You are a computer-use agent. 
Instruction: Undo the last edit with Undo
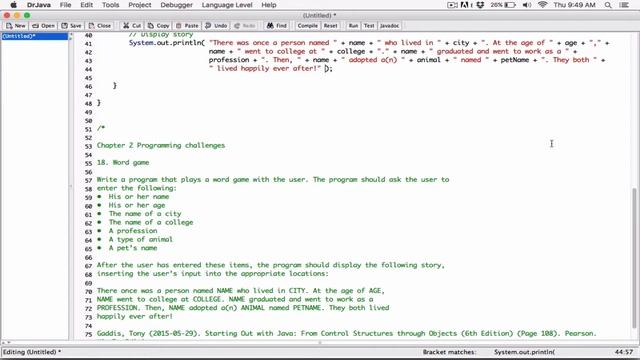(216, 26)
